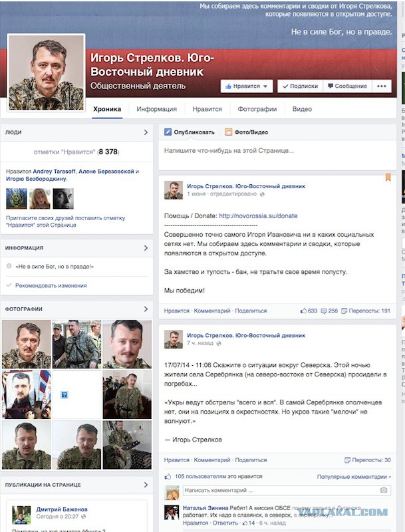Click the first friend avatar with emblem
405x532 pixels.
pos(16,198)
